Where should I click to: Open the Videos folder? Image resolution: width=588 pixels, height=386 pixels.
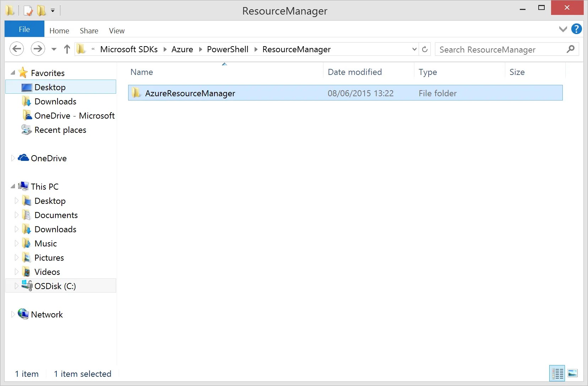[47, 272]
